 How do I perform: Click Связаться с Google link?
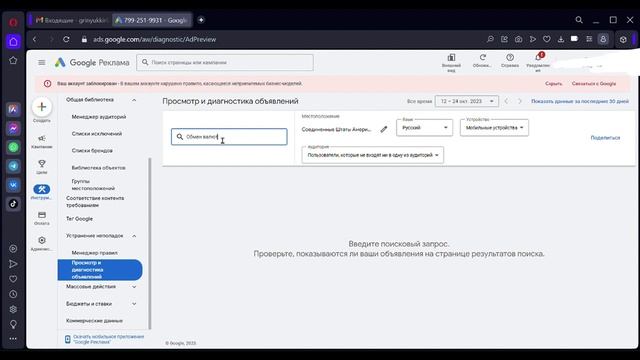[x=594, y=84]
